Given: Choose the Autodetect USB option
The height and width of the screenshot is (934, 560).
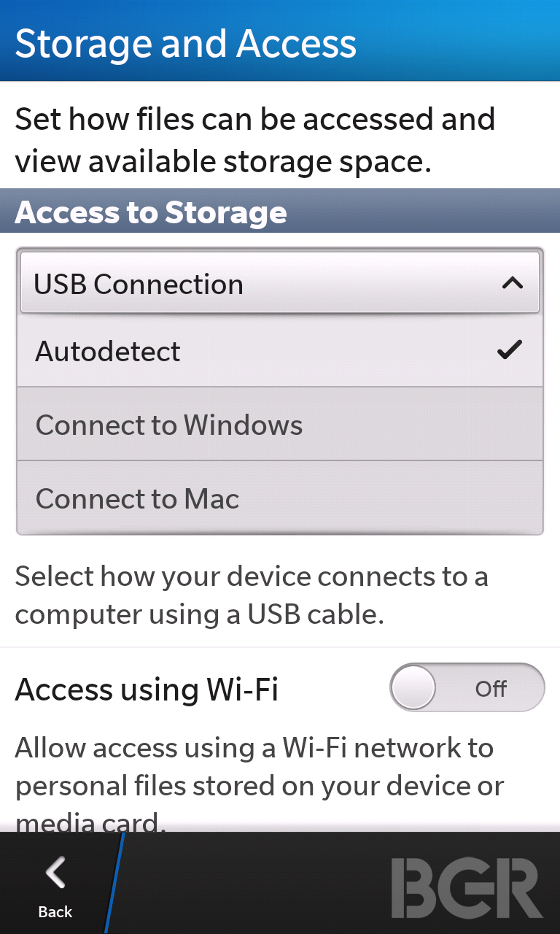Looking at the screenshot, I should tap(280, 351).
